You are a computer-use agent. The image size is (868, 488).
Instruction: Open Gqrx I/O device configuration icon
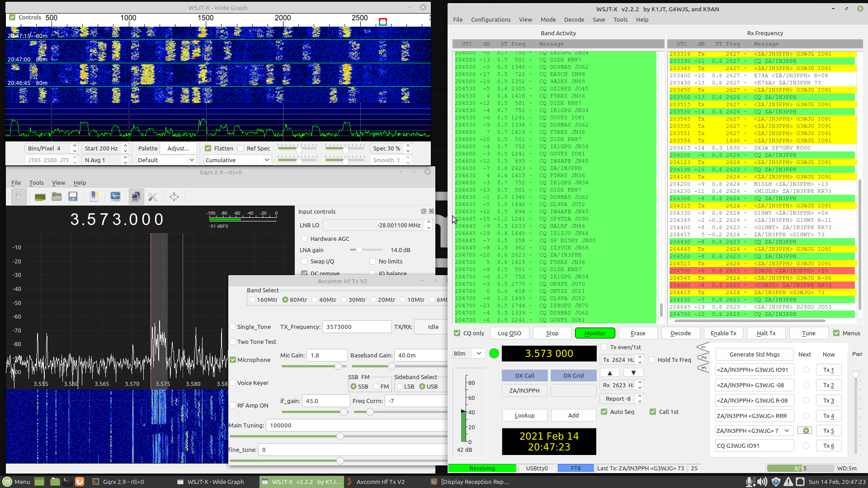coord(40,197)
